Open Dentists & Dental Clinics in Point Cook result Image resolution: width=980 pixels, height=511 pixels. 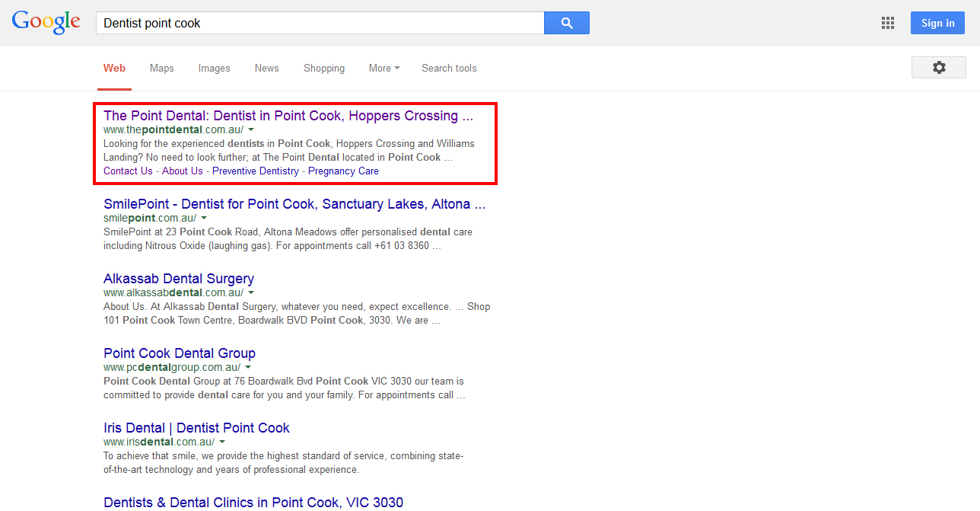[253, 503]
